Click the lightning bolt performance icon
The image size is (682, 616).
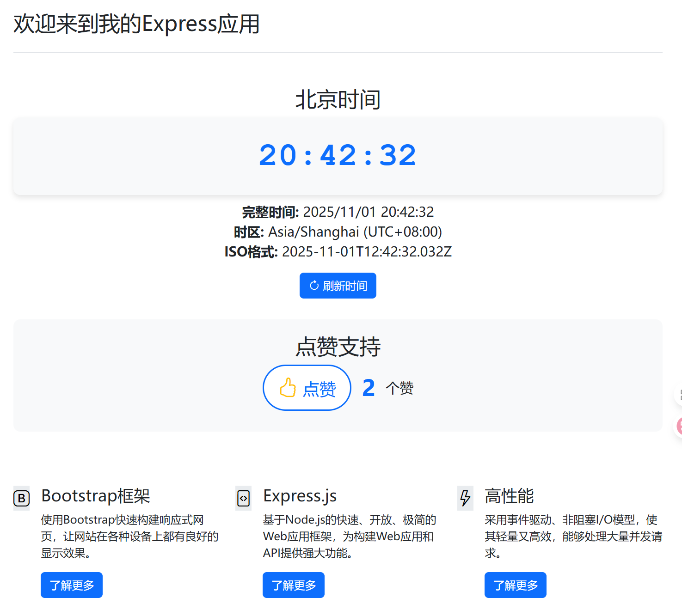tap(465, 498)
